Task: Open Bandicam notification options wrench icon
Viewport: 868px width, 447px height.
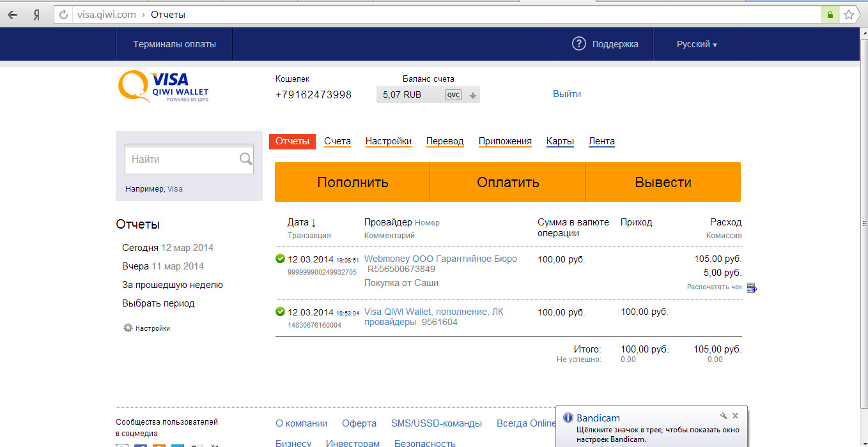Action: pos(724,416)
